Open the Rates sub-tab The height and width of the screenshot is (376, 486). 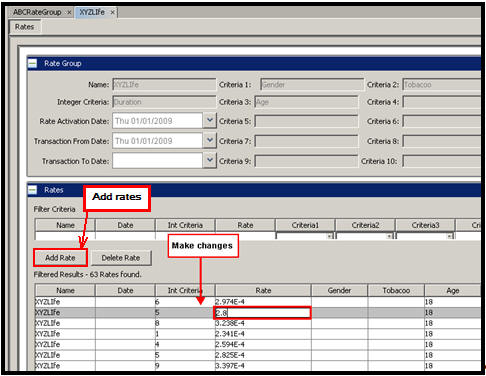[x=24, y=27]
